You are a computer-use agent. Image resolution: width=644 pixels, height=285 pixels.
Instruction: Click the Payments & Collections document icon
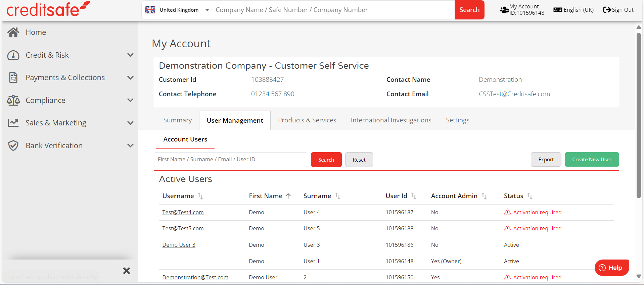pyautogui.click(x=13, y=77)
